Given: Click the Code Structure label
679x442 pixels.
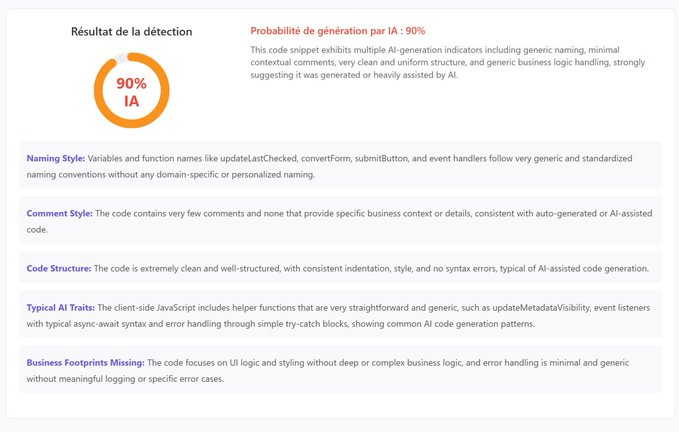Looking at the screenshot, I should click(x=59, y=268).
